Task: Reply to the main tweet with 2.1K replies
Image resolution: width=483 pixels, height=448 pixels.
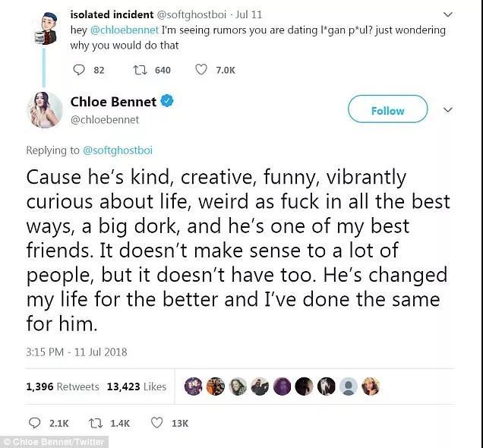Action: [34, 423]
